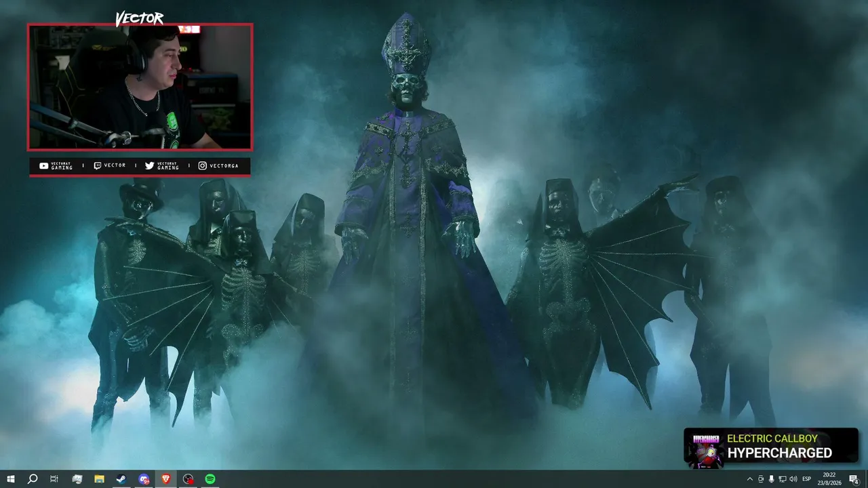The height and width of the screenshot is (488, 868).
Task: Click the HYPERCHARGED song title
Action: 780,453
